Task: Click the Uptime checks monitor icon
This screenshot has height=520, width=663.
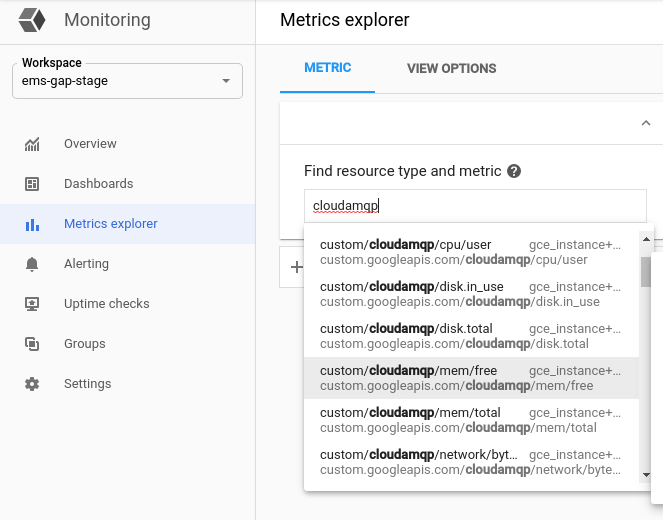Action: pyautogui.click(x=32, y=304)
